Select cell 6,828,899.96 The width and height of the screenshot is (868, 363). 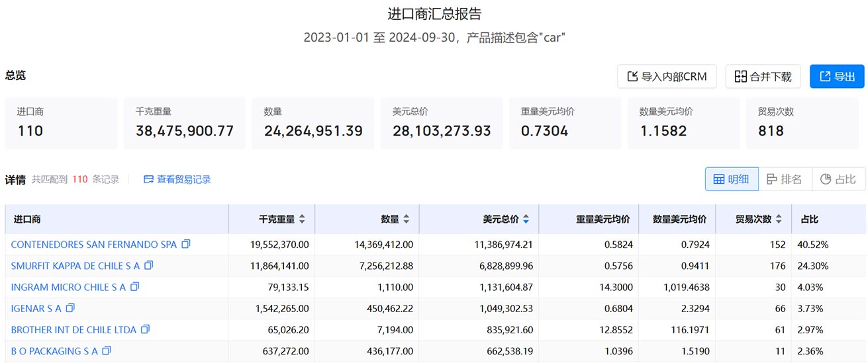[506, 266]
